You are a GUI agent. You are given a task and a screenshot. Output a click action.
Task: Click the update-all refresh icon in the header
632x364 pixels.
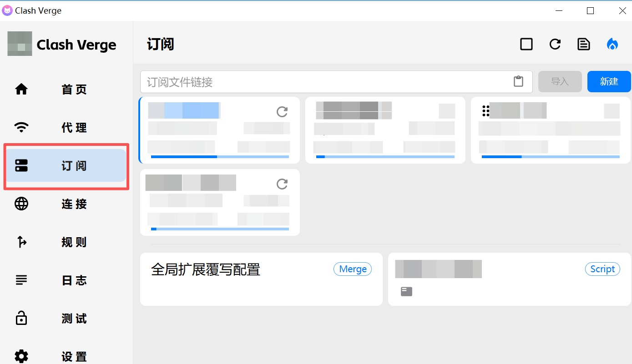(555, 44)
